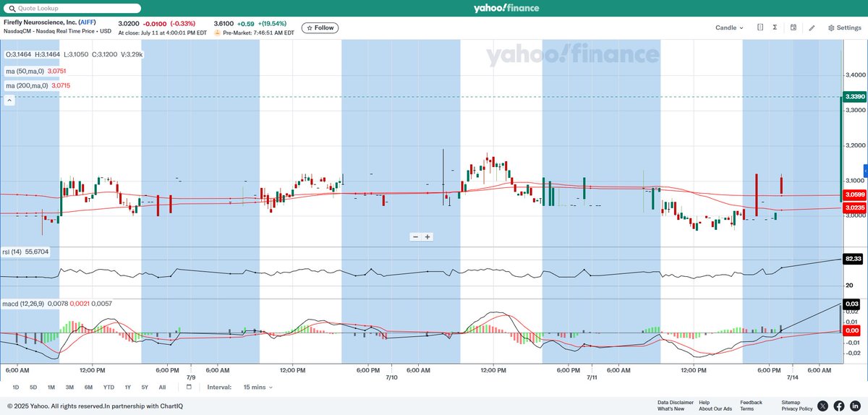Viewport: 868px width, 415px height.
Task: Activate the pencil drawing tool
Action: tap(812, 27)
